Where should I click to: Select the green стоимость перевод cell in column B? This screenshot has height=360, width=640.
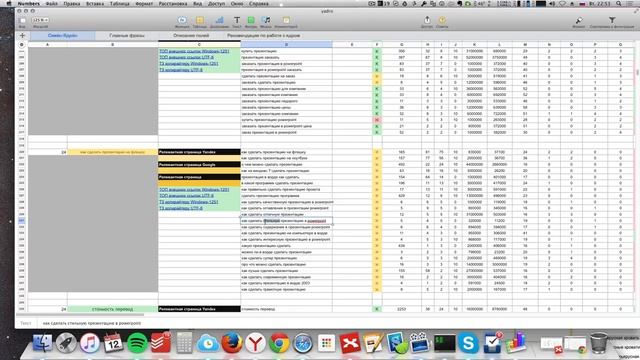[x=112, y=309]
